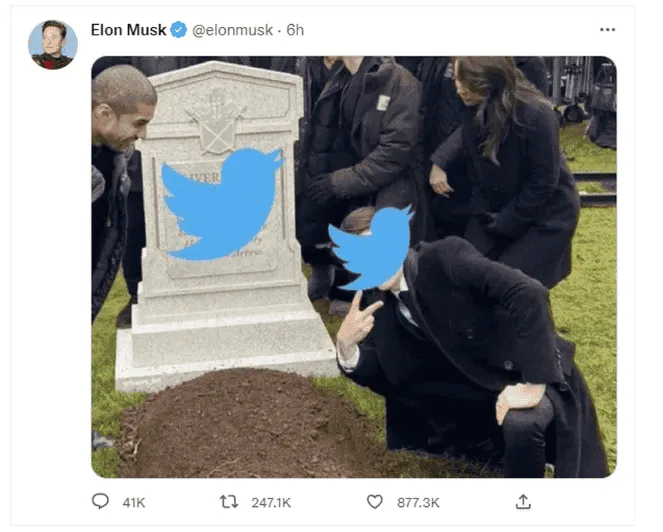Viewport: 663px width, 532px height.
Task: Open the profile avatar picture
Action: point(52,45)
